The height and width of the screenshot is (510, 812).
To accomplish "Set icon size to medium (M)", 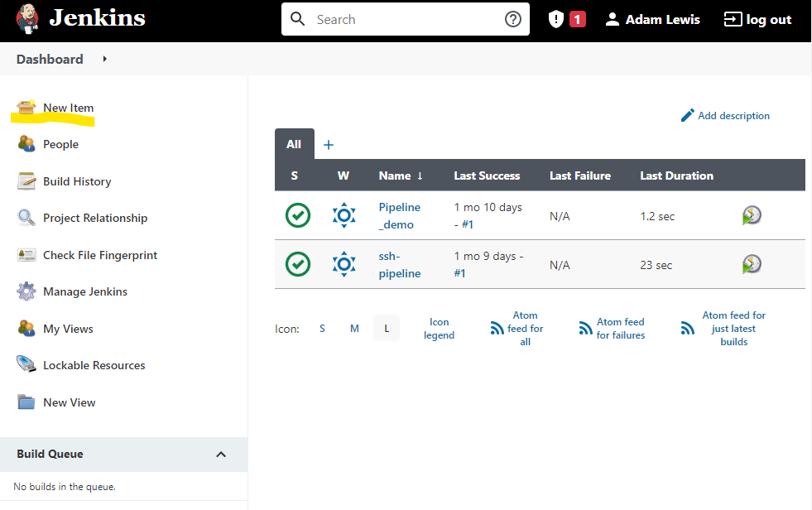I will point(354,328).
